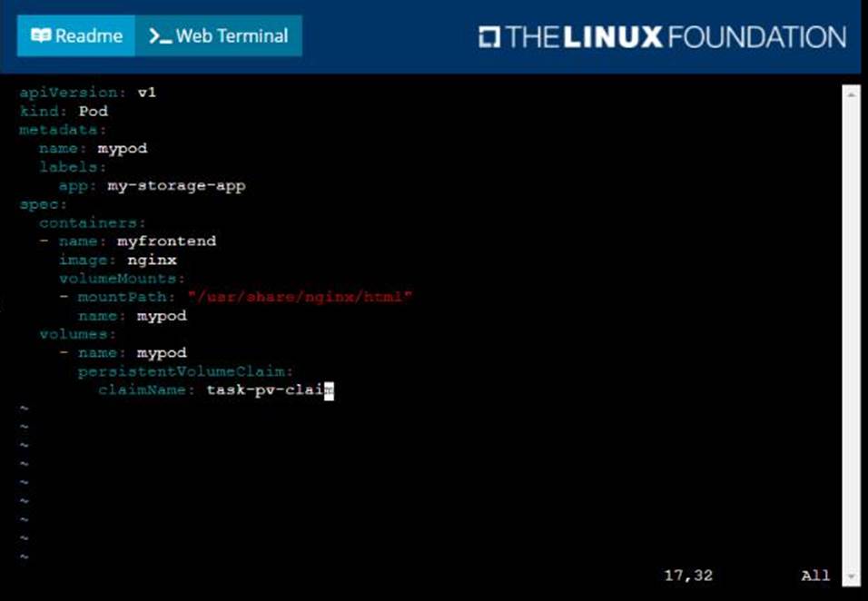Screen dimensions: 868x601
Task: Click the scrollbar up arrow
Action: (x=851, y=94)
